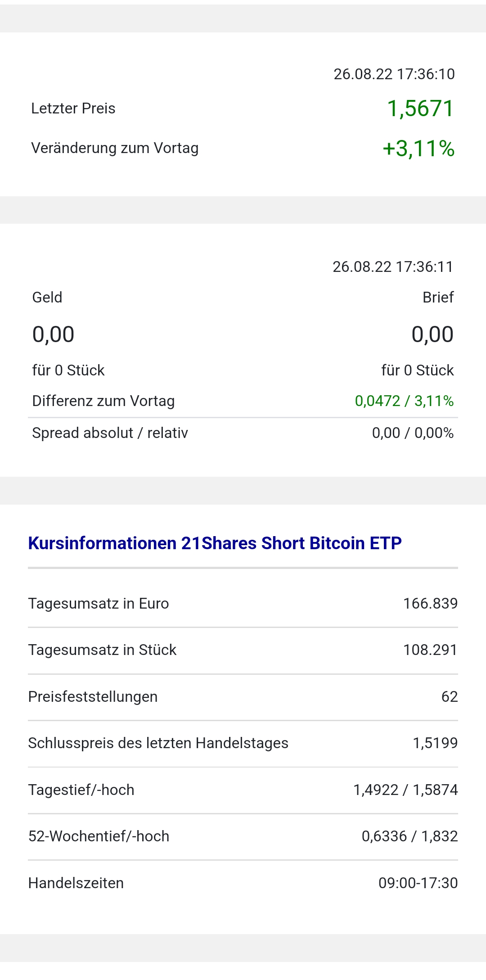Select the day range 1,4922 / 1,5874
The width and height of the screenshot is (486, 980).
(x=405, y=790)
